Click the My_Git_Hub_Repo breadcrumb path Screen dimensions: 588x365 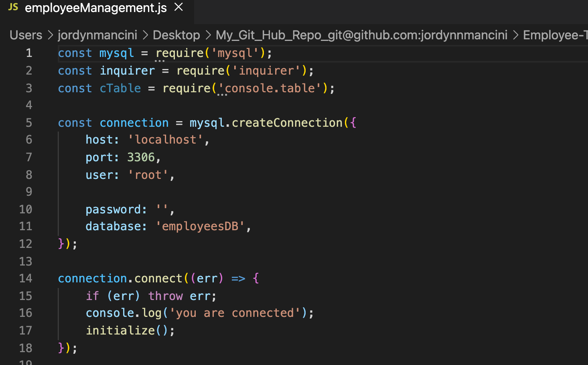[361, 35]
